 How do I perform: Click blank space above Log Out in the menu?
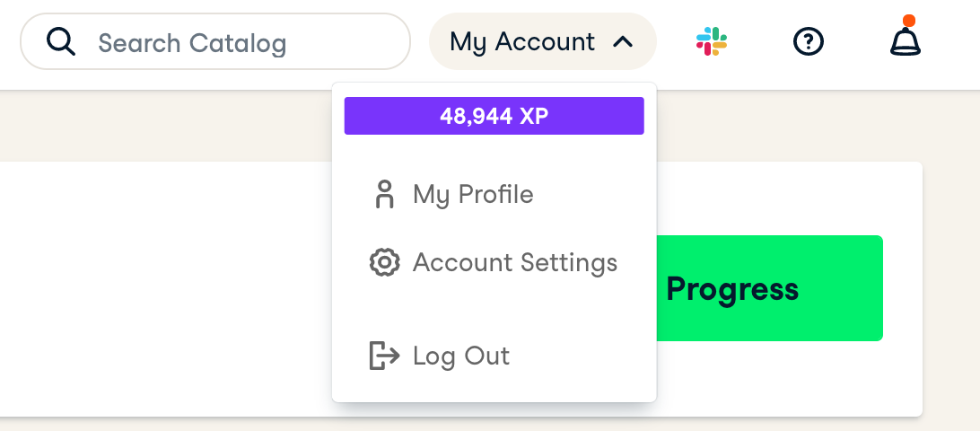click(x=494, y=309)
